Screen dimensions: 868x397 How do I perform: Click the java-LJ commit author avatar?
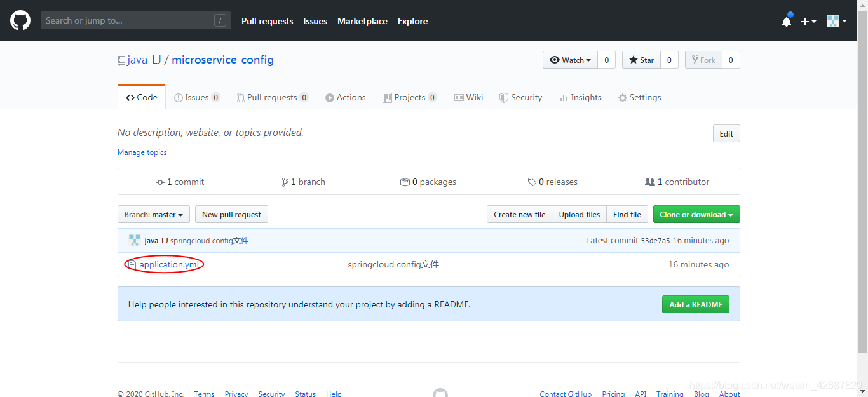[134, 240]
